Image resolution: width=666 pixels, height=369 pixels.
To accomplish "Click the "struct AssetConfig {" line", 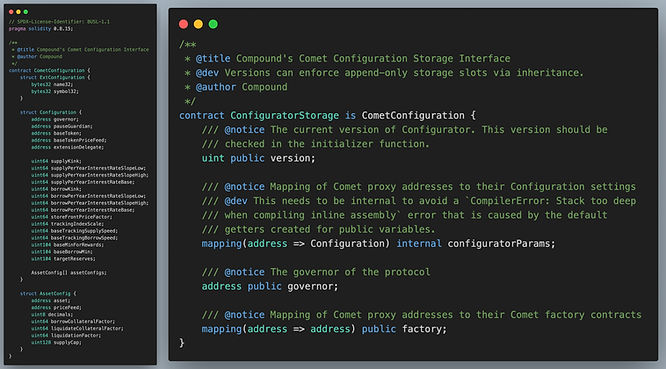I will pyautogui.click(x=48, y=293).
